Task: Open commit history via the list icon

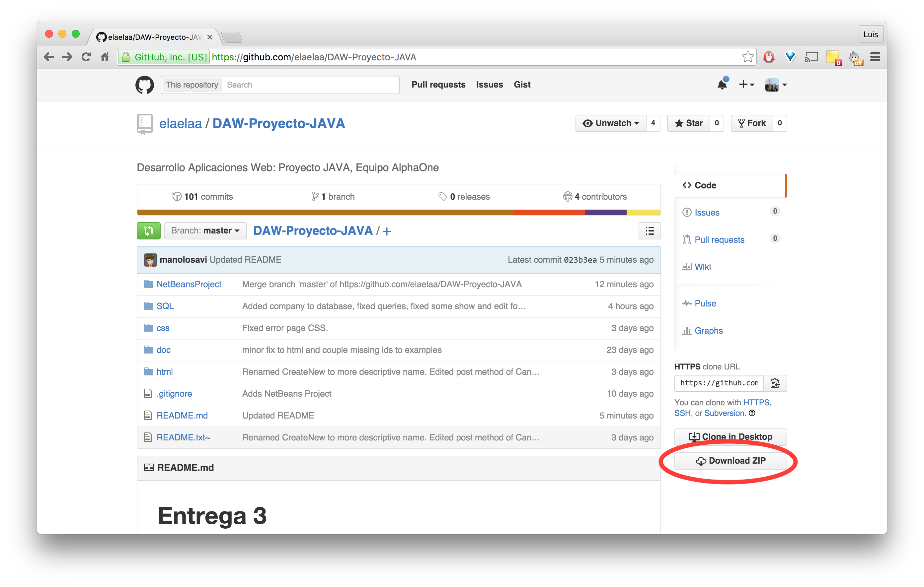Action: point(649,230)
